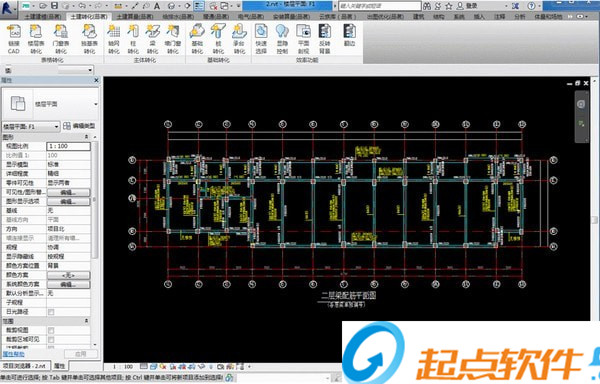Click the Help question mark icon

[531, 6]
